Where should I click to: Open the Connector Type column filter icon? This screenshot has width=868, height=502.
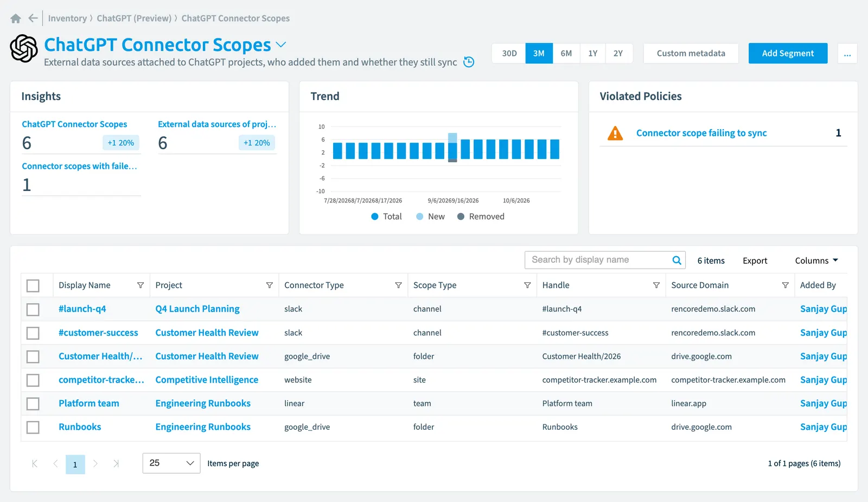click(398, 285)
